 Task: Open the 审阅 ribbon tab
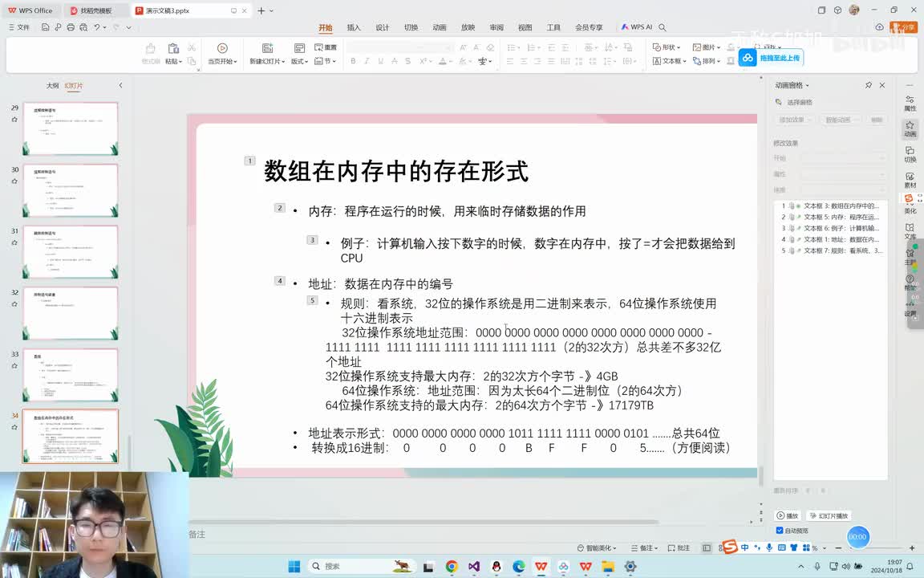coord(496,27)
